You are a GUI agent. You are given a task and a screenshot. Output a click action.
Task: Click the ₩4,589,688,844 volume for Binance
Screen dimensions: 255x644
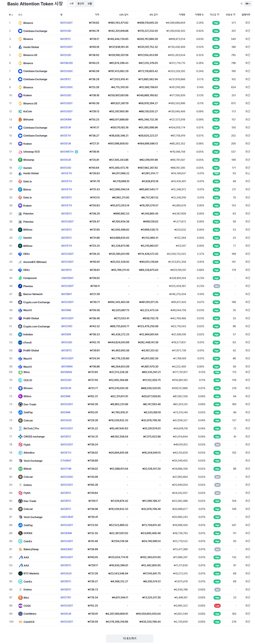175,23
